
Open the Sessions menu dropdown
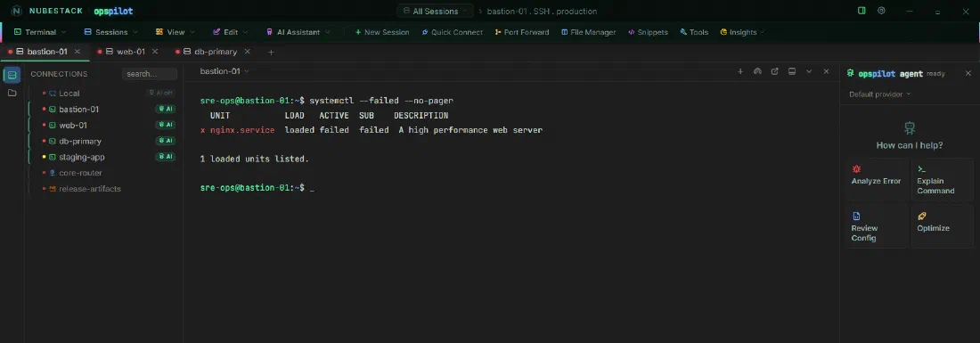pyautogui.click(x=111, y=32)
